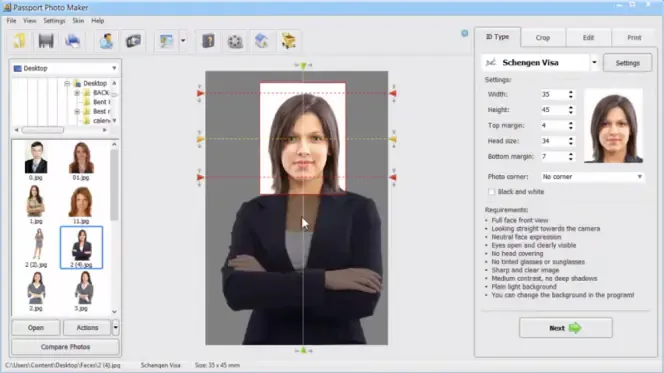
Task: Click the film reel toolbar icon
Action: click(235, 41)
